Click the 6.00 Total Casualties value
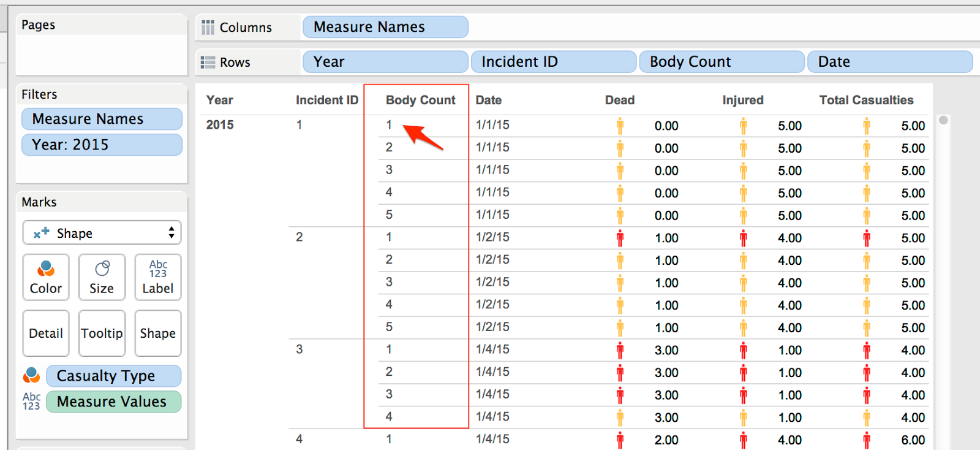The width and height of the screenshot is (980, 450). [x=913, y=440]
